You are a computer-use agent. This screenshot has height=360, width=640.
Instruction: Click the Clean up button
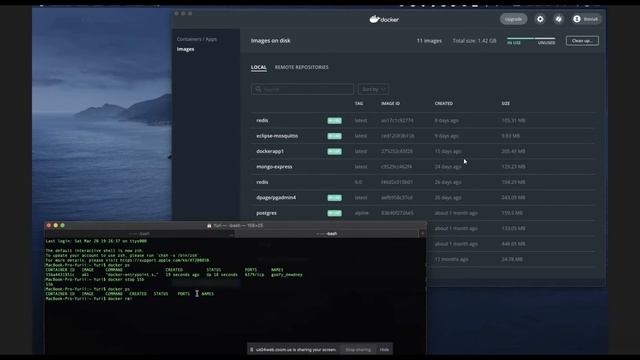[582, 41]
